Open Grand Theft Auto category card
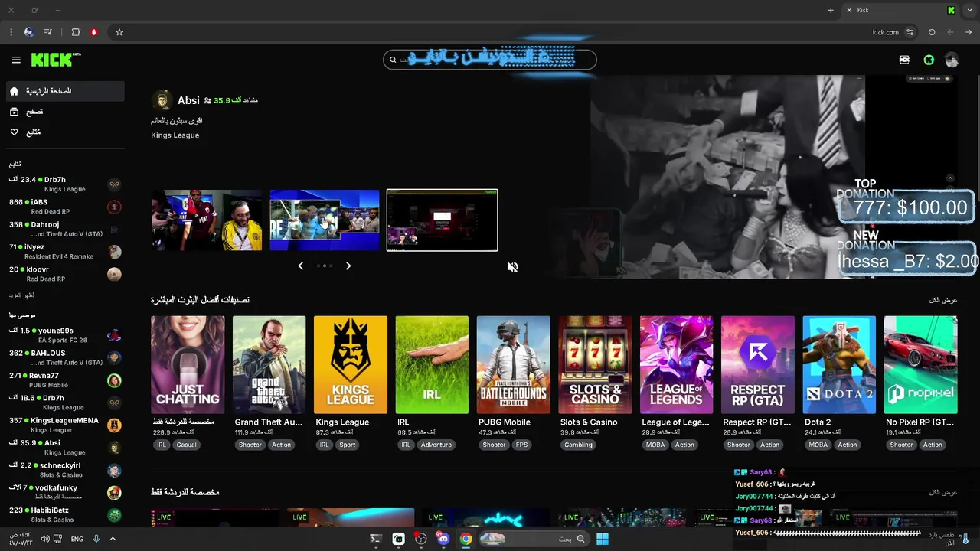 tap(269, 365)
